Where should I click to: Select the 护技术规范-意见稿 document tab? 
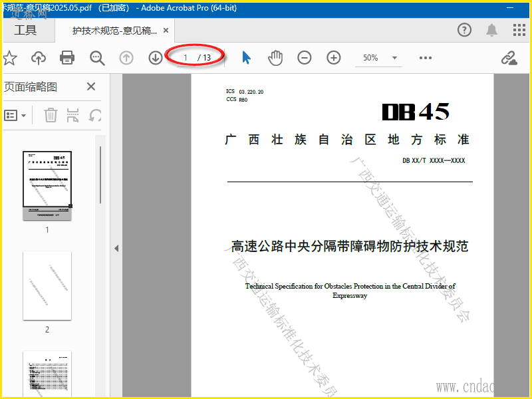[x=114, y=31]
